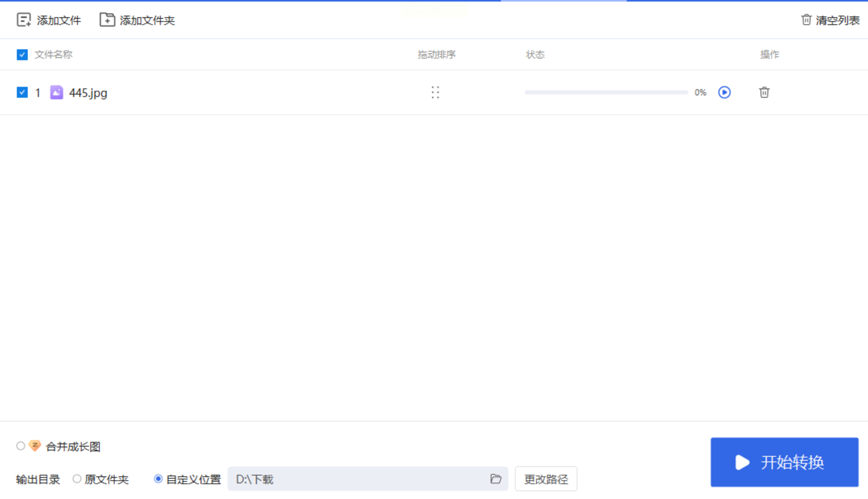The image size is (868, 499).
Task: Click the 445.jpg file name
Action: pos(88,93)
